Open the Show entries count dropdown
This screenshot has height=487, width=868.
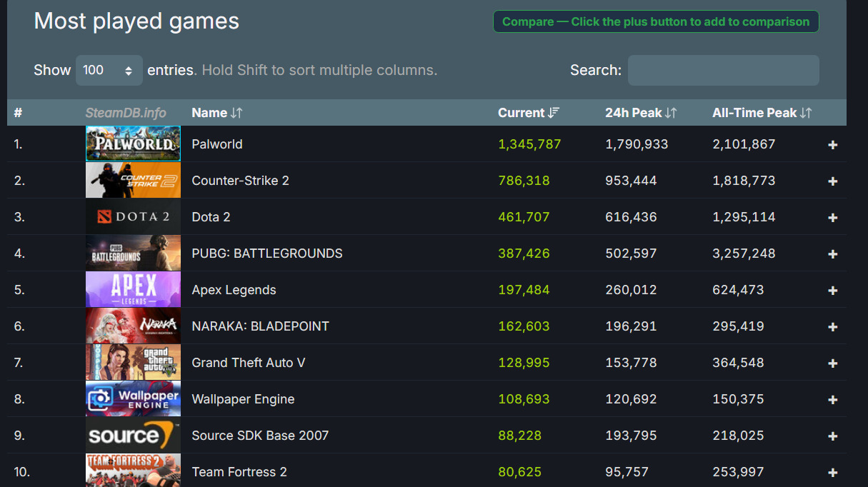109,70
